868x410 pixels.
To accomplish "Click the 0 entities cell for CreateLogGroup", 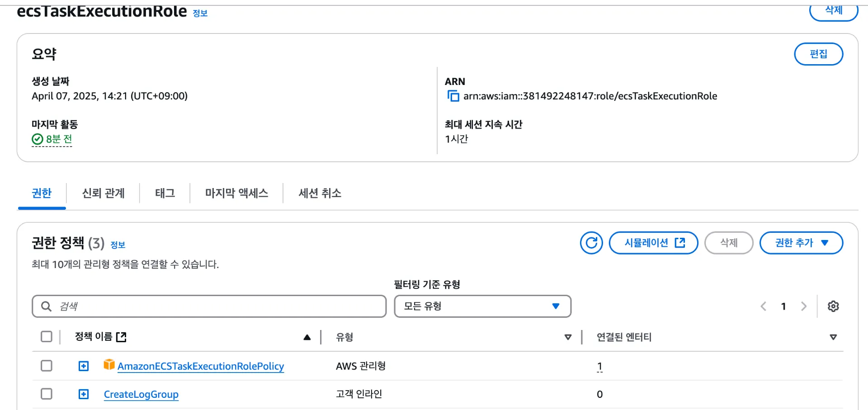I will coord(599,394).
